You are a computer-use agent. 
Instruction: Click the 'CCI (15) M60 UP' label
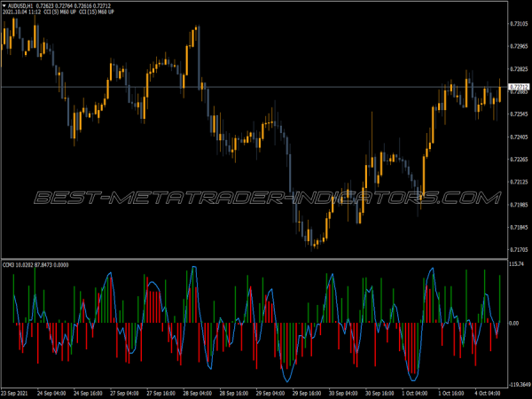pyautogui.click(x=97, y=12)
